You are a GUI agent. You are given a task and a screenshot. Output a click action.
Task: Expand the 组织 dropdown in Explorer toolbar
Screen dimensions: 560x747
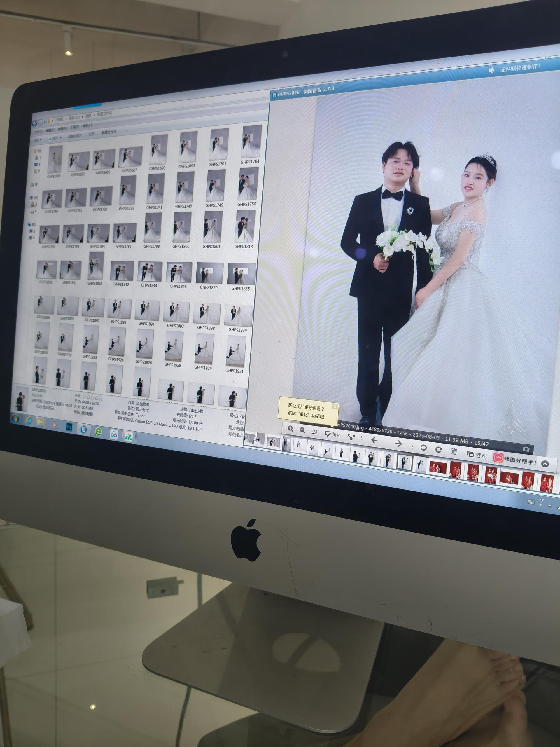[x=38, y=140]
